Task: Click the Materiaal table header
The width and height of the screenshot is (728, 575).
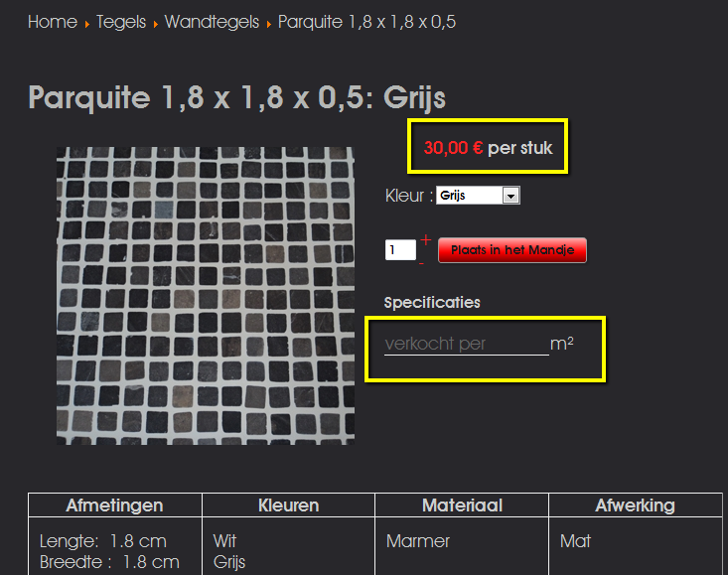Action: (x=463, y=505)
